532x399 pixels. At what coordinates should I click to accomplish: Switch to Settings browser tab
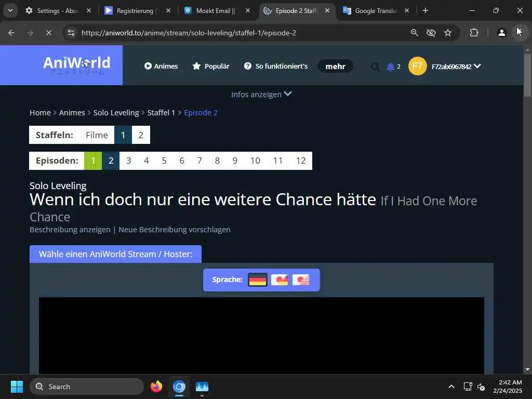(x=58, y=11)
